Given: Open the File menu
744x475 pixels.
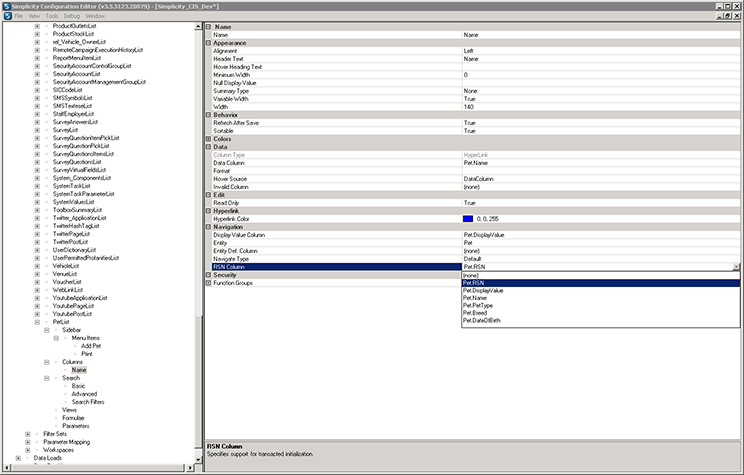Looking at the screenshot, I should tap(19, 16).
